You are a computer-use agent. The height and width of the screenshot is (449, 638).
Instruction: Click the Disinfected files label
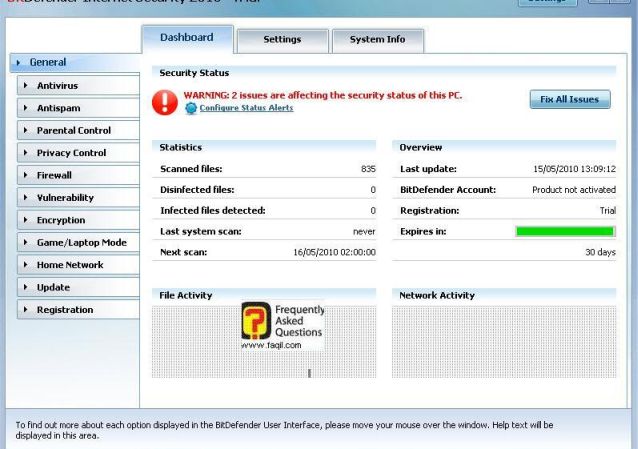197,190
